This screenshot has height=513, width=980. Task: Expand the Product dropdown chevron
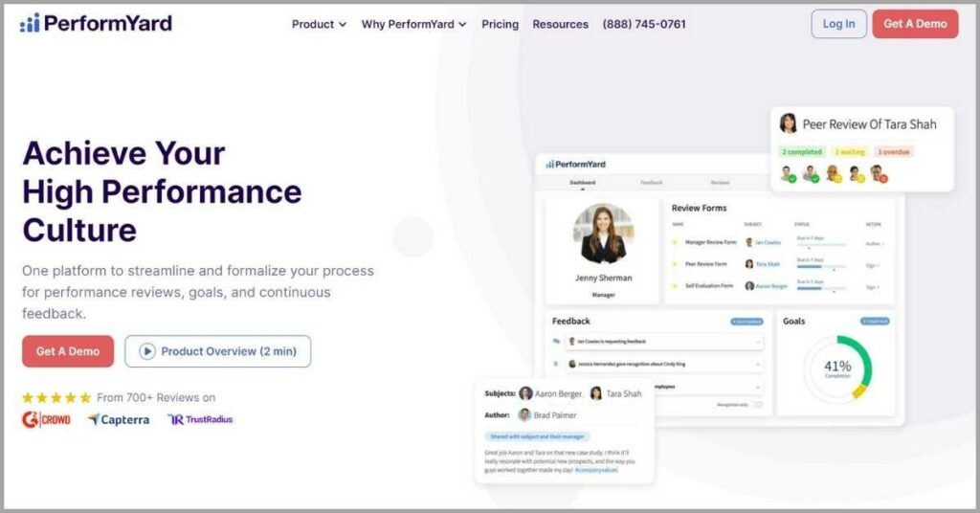tap(343, 24)
